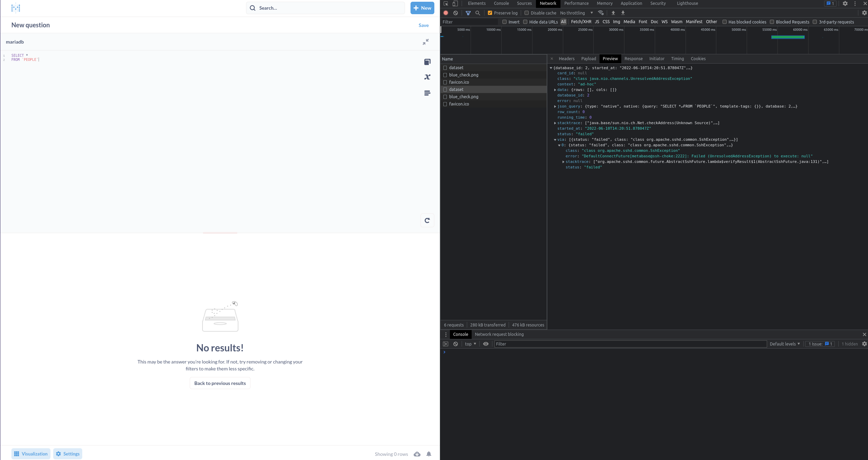Collapse the via array in Preview
The height and width of the screenshot is (460, 868).
click(x=556, y=139)
